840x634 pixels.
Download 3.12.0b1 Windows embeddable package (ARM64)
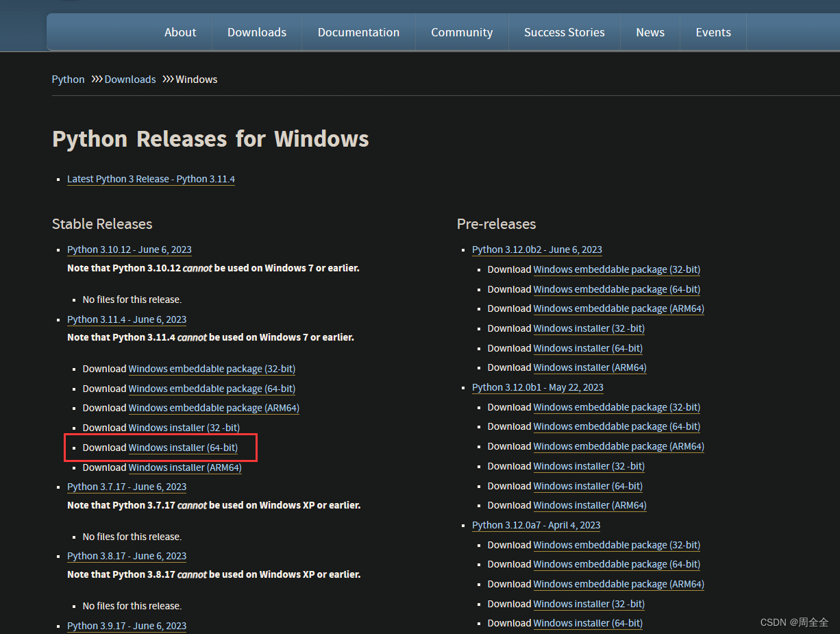coord(619,446)
